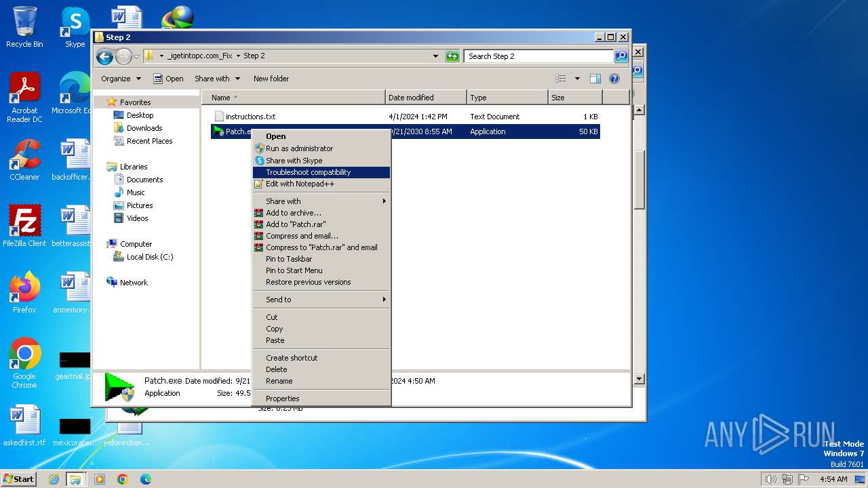Click Search Step 2 input field
Viewport: 868px width, 488px height.
tap(539, 56)
